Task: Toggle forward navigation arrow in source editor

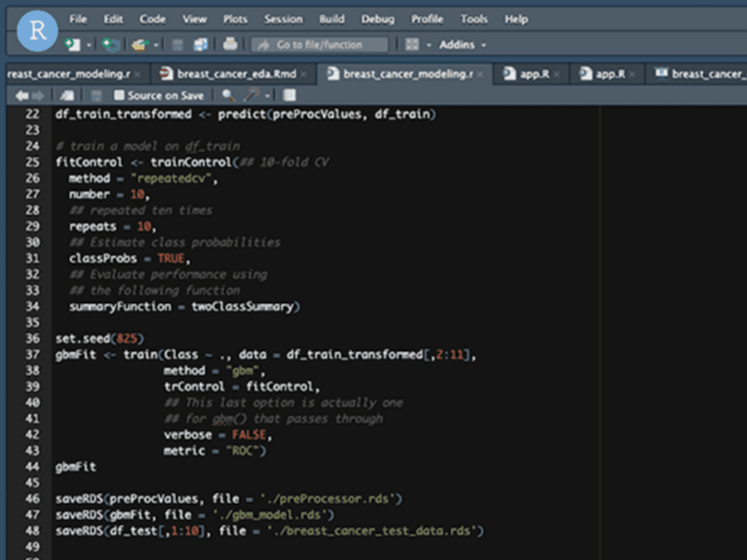Action: (37, 95)
